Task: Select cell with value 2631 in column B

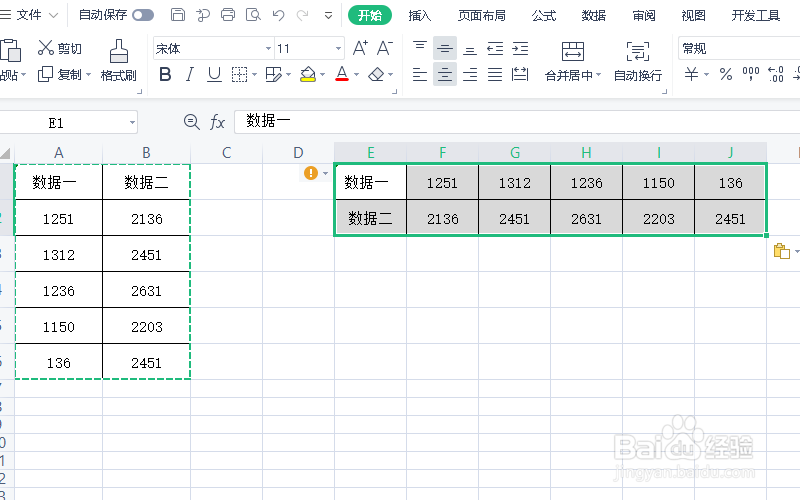Action: [x=146, y=290]
